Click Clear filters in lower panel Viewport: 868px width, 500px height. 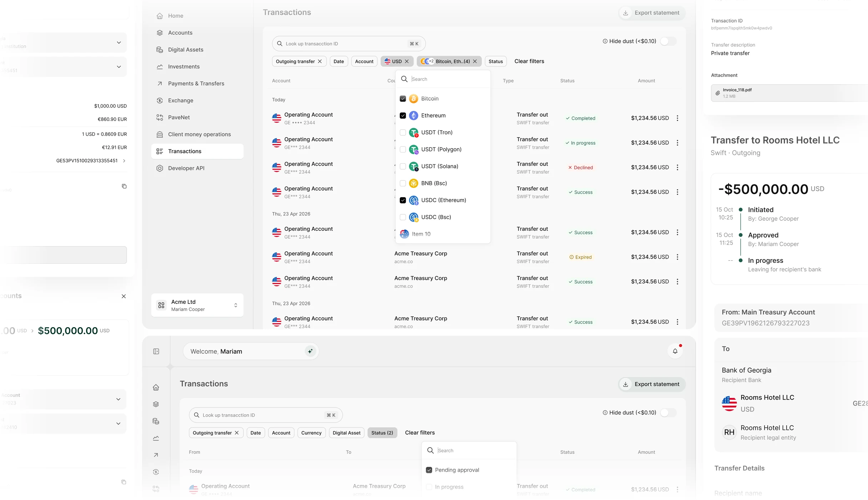(x=420, y=433)
